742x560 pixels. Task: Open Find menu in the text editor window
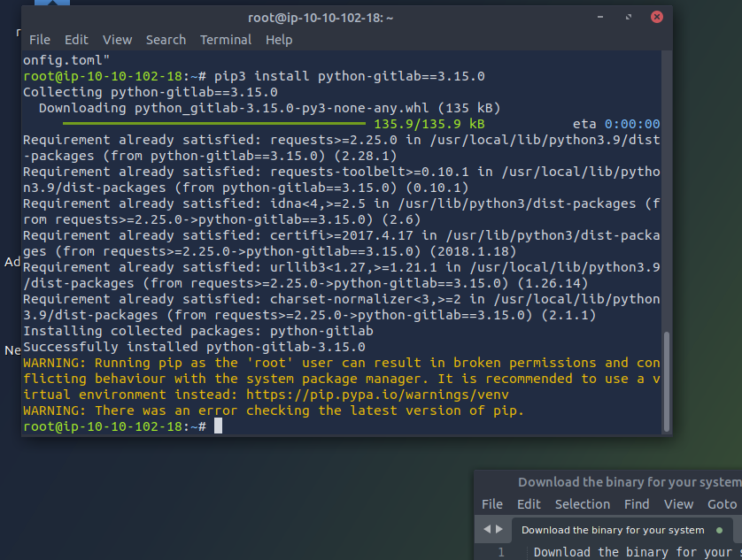point(637,504)
